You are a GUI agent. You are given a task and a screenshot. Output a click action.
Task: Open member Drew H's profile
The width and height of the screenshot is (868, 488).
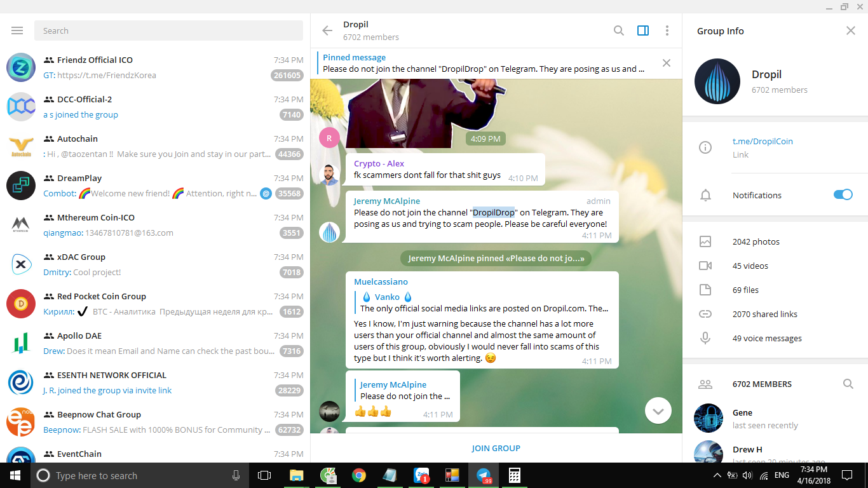tap(775, 451)
